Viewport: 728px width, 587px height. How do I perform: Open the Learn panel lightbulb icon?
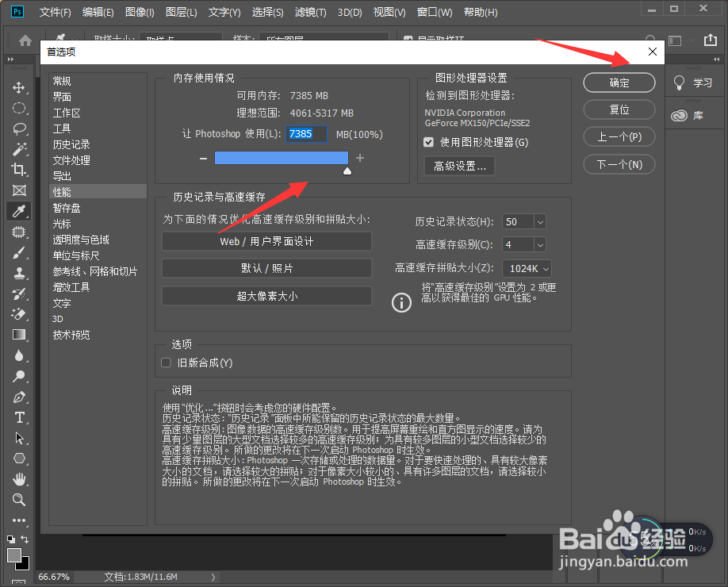pos(679,82)
